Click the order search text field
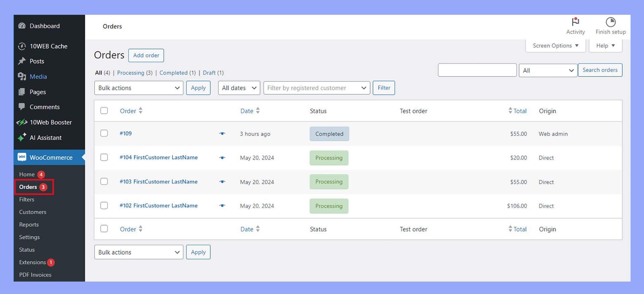The height and width of the screenshot is (294, 644). (477, 70)
